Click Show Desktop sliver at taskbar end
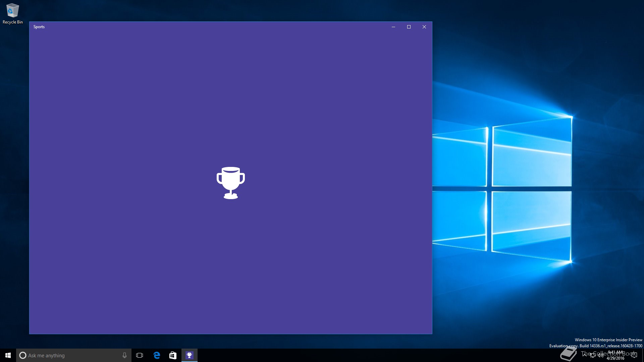The height and width of the screenshot is (362, 644). [643, 355]
